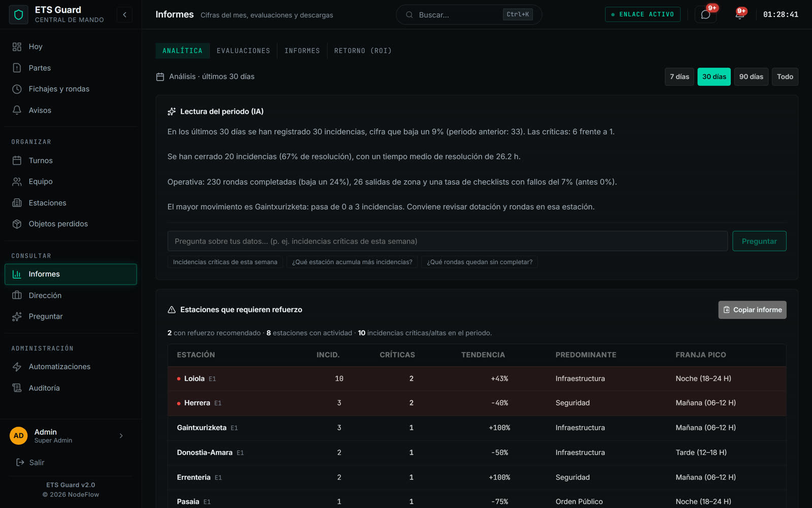Image resolution: width=812 pixels, height=508 pixels.
Task: Click Orden Público predominante cell
Action: click(579, 502)
